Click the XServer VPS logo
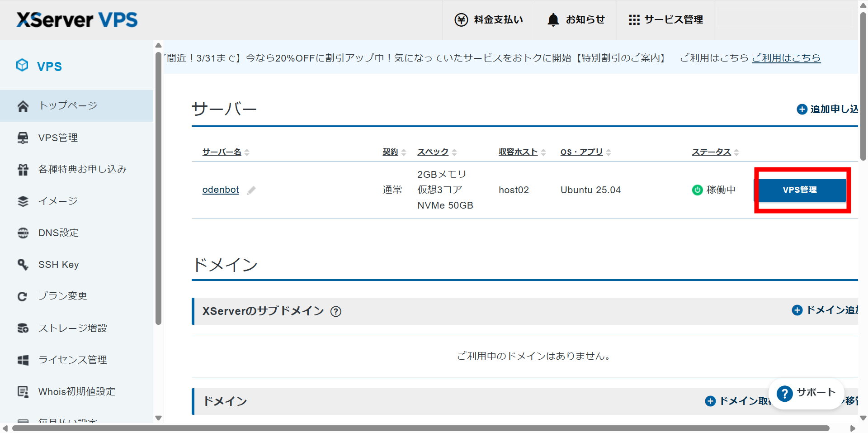This screenshot has height=433, width=868. [x=77, y=20]
